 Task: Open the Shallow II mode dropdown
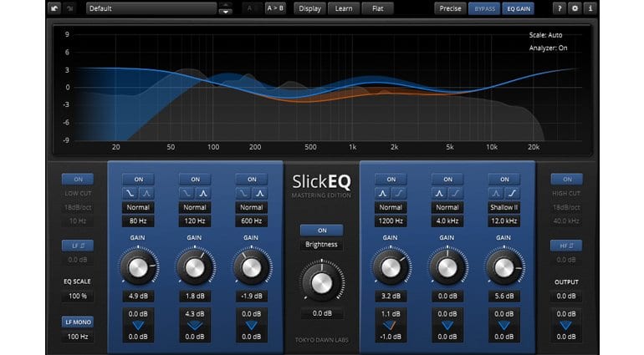(504, 207)
